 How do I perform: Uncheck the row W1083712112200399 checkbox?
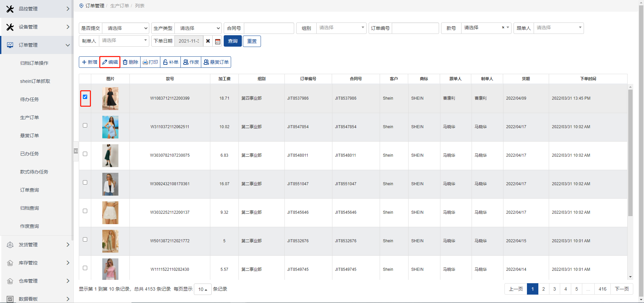[85, 97]
